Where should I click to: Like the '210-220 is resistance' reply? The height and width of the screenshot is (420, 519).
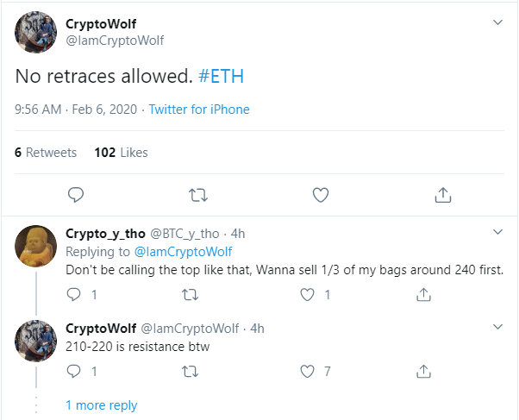point(307,372)
